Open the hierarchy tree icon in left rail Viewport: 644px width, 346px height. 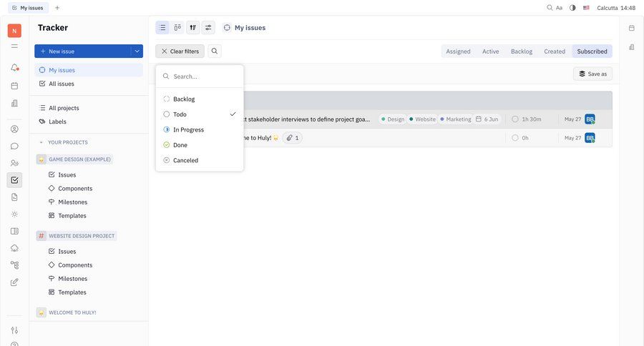(14, 265)
